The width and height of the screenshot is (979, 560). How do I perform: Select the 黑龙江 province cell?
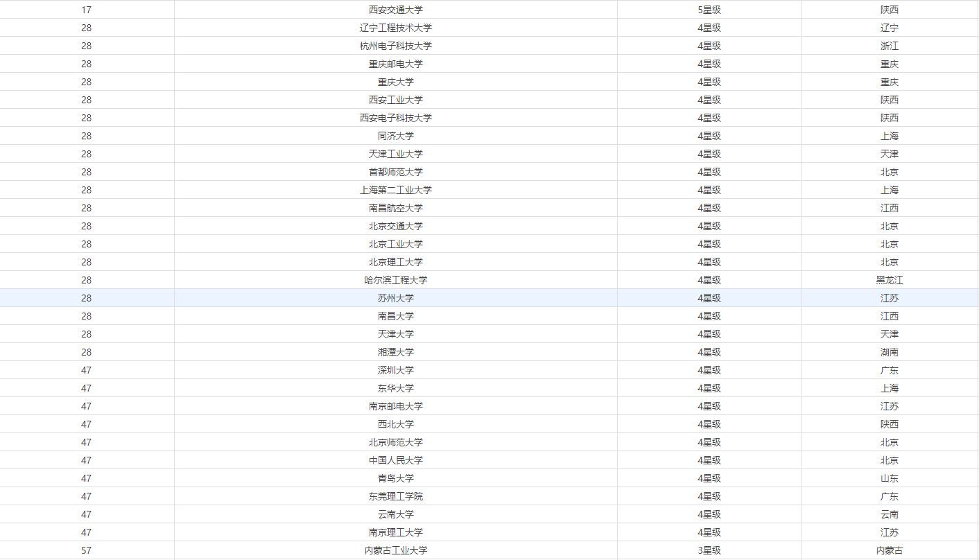tap(890, 280)
